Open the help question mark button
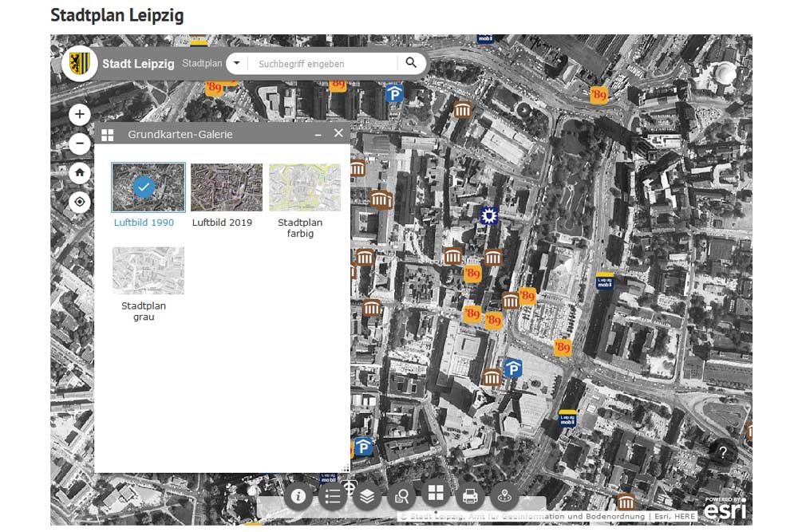798x532 pixels. tap(722, 454)
